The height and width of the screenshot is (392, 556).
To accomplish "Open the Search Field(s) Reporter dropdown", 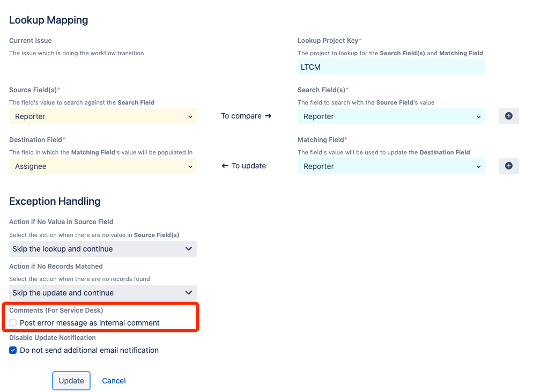I will [x=391, y=116].
